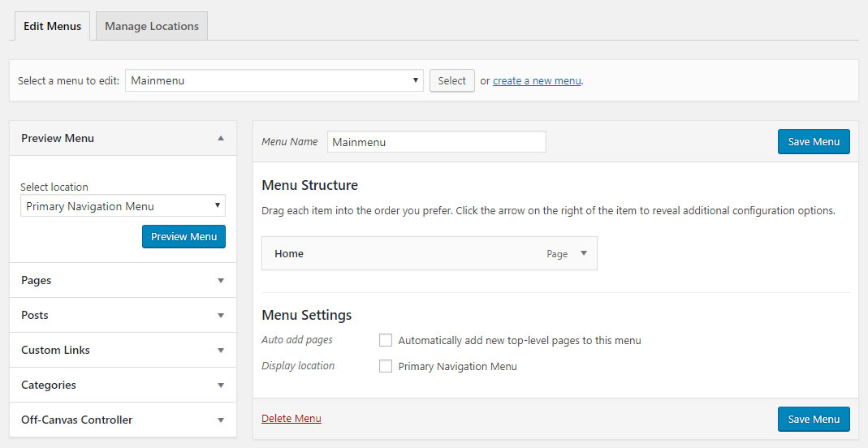This screenshot has width=868, height=448.
Task: Switch to the Manage Locations tab
Action: 152,26
